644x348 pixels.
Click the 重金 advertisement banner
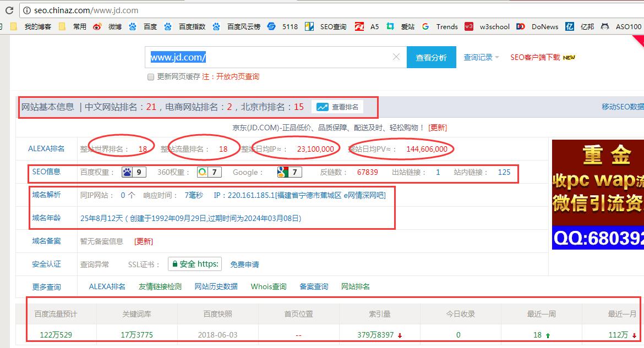coord(598,194)
